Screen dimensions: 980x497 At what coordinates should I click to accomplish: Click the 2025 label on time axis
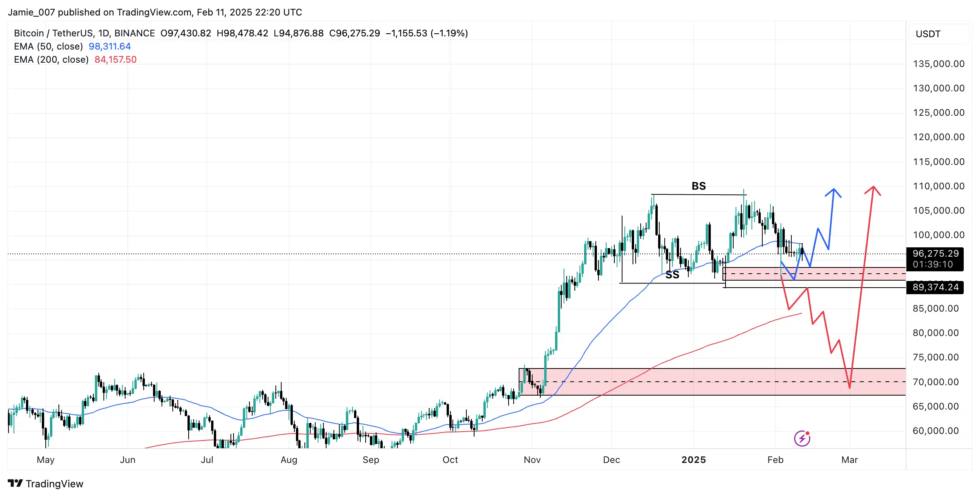point(693,460)
